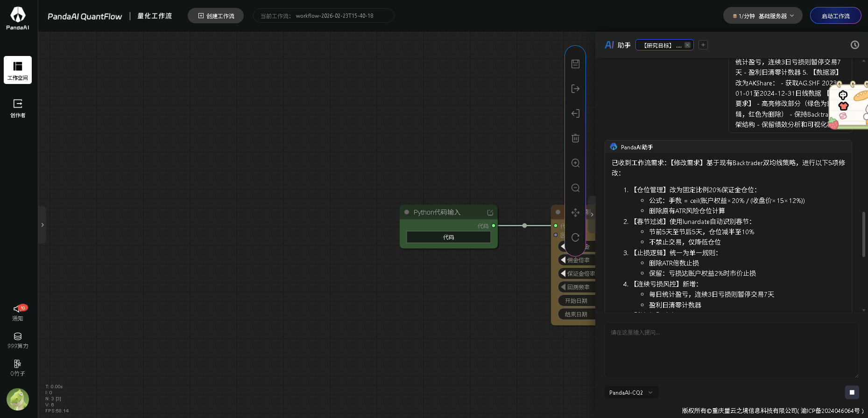Click the import arrow icon in floating toolbar
This screenshot has width=868, height=418.
(x=575, y=113)
